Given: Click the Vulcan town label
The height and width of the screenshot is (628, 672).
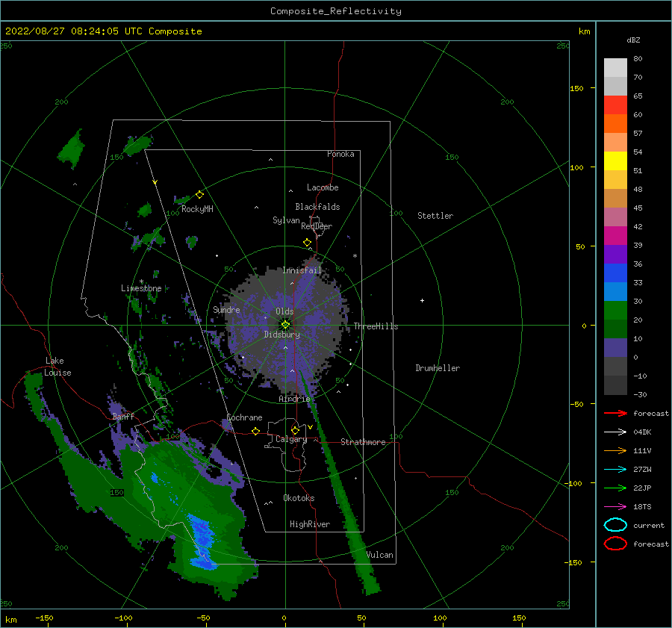Looking at the screenshot, I should pos(380,555).
